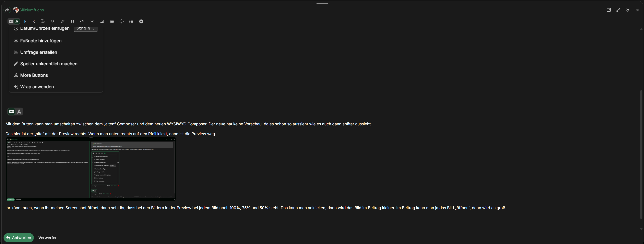
Task: Click the composer resize handle at top
Action: tap(322, 4)
